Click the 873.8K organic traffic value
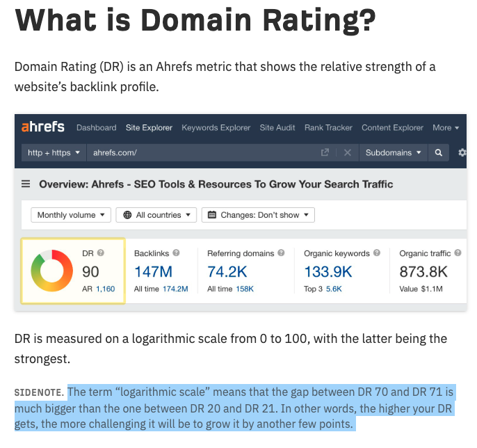The width and height of the screenshot is (477, 448). click(x=423, y=271)
